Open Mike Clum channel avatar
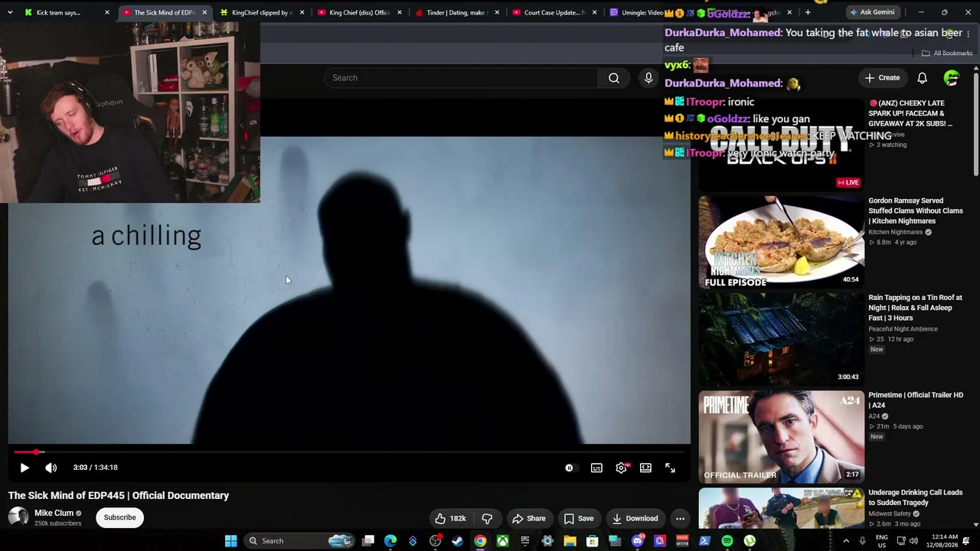This screenshot has height=551, width=980. pos(18,517)
